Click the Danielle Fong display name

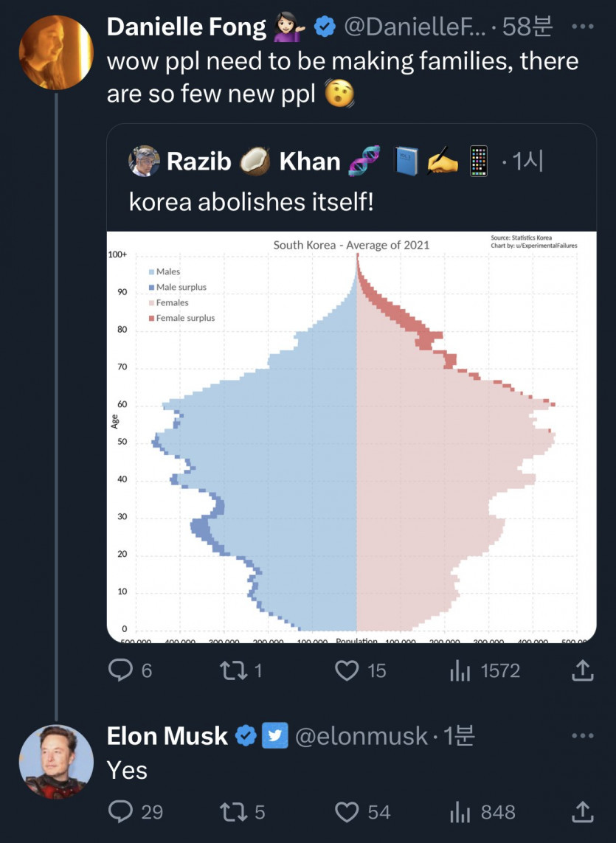186,27
